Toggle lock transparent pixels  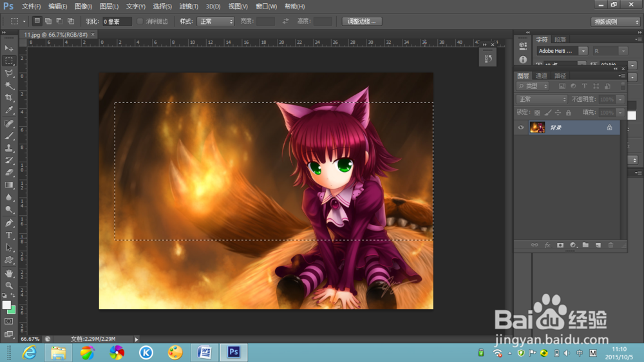click(537, 113)
